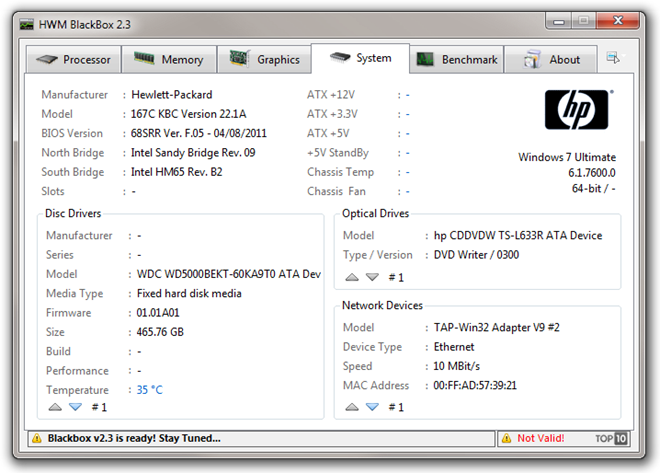The image size is (660, 473).
Task: Click the 35 °C temperature reading
Action: point(149,390)
